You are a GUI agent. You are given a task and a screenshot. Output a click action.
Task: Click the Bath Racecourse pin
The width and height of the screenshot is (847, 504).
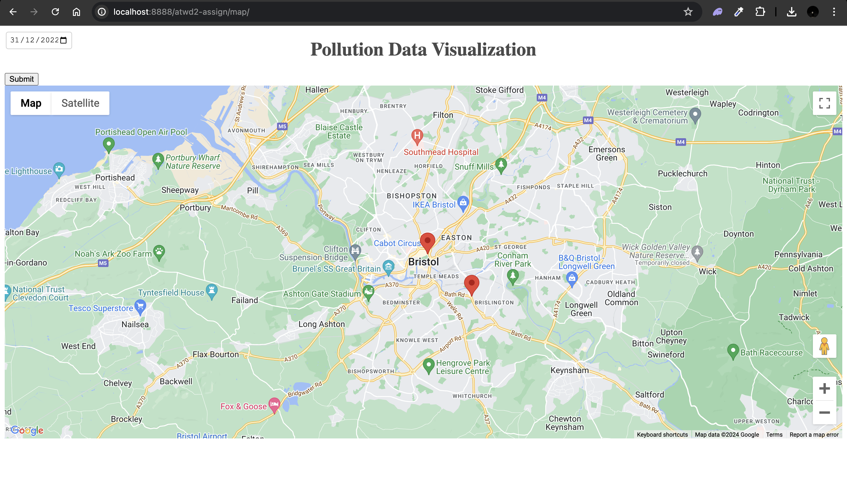click(x=733, y=352)
